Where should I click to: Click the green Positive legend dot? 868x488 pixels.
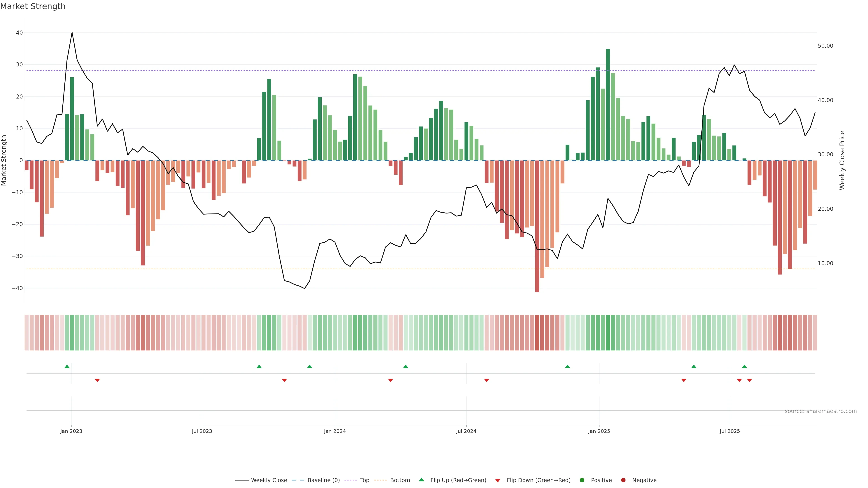pos(582,480)
